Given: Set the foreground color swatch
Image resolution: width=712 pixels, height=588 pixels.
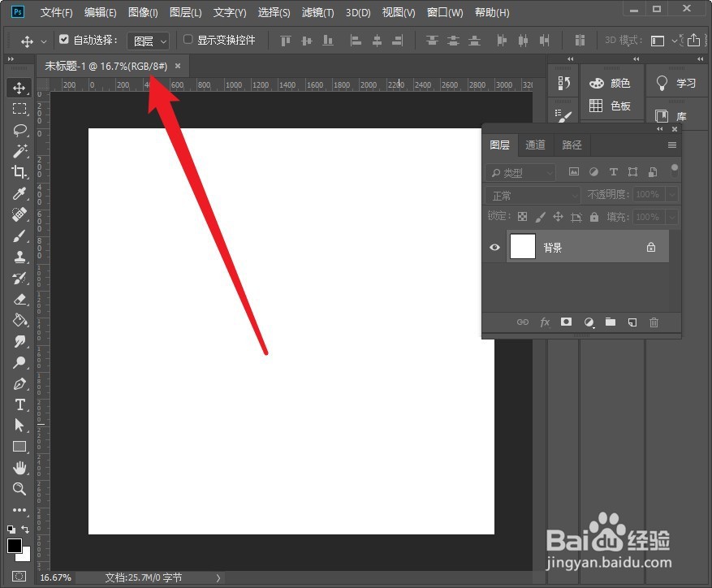Looking at the screenshot, I should [x=14, y=546].
